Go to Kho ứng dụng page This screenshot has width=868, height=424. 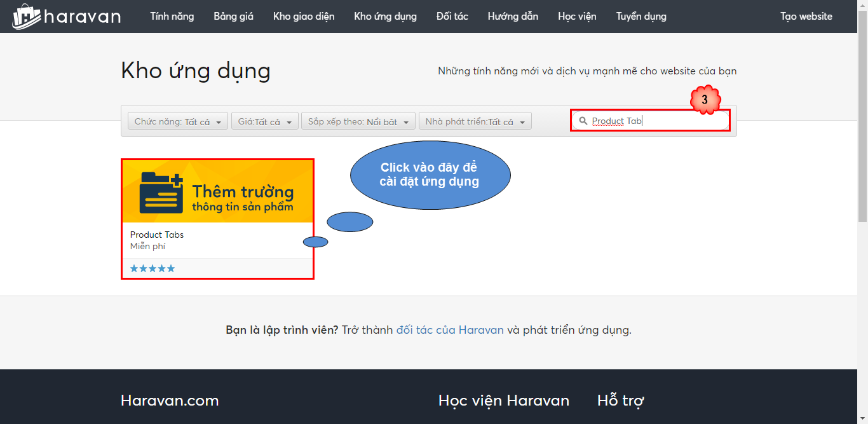click(x=386, y=17)
